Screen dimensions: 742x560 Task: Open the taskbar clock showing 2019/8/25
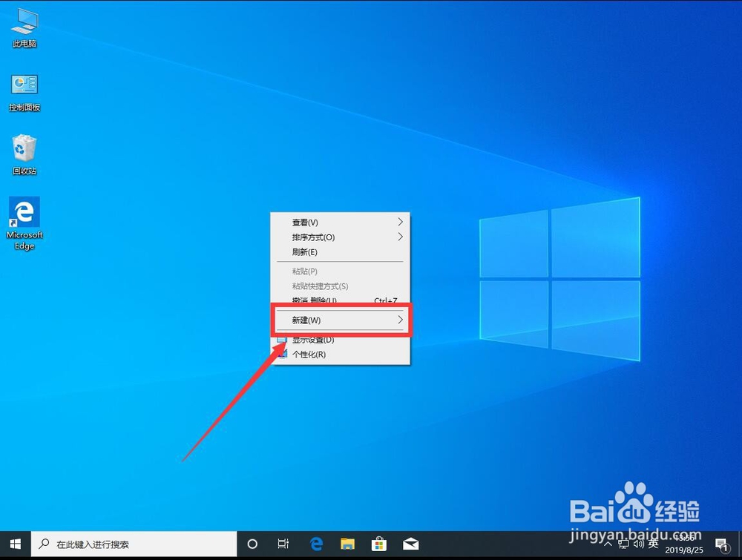click(x=684, y=544)
